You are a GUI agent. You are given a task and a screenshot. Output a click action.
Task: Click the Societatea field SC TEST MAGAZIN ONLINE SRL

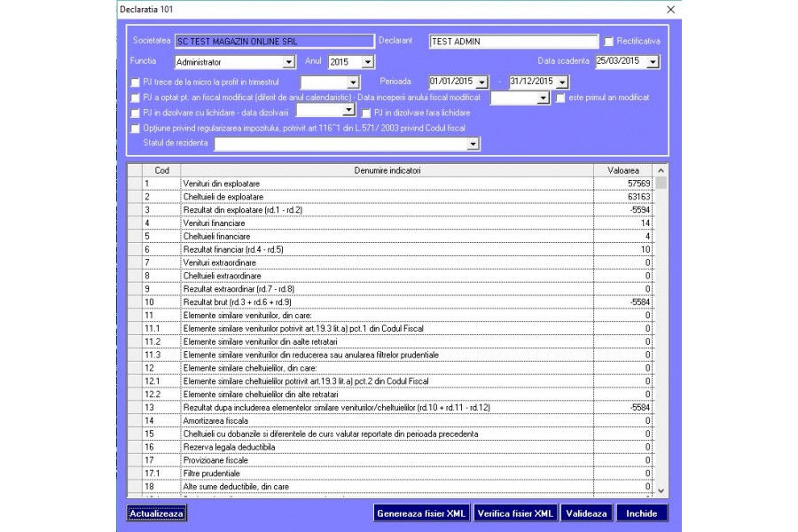(274, 42)
